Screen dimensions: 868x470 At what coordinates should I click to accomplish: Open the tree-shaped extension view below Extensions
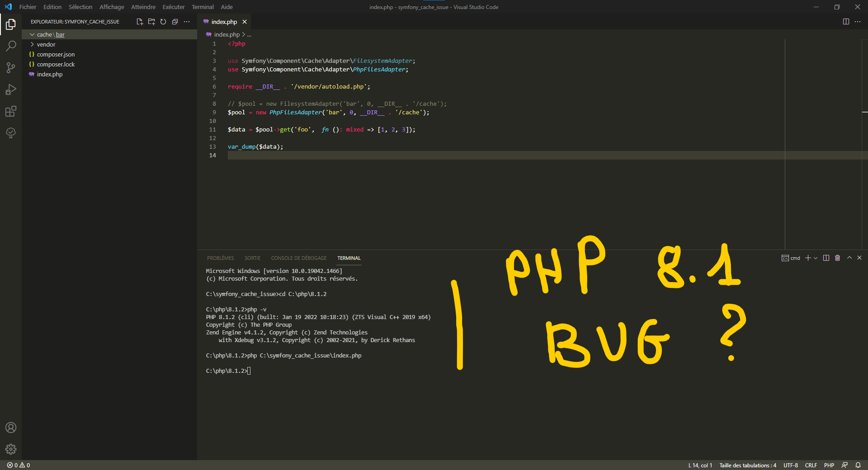11,133
